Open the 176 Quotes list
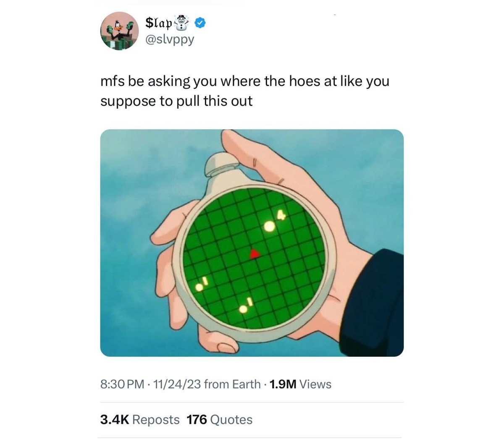Image resolution: width=504 pixels, height=439 pixels. click(x=220, y=419)
